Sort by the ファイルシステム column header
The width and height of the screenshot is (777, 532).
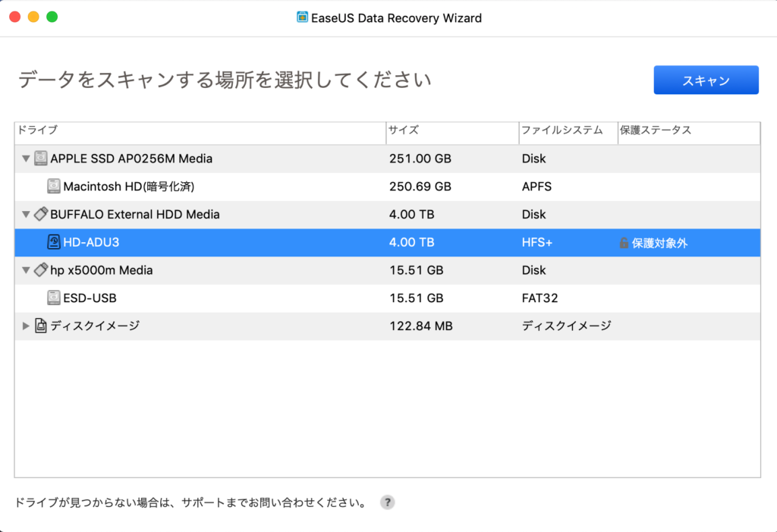click(568, 133)
